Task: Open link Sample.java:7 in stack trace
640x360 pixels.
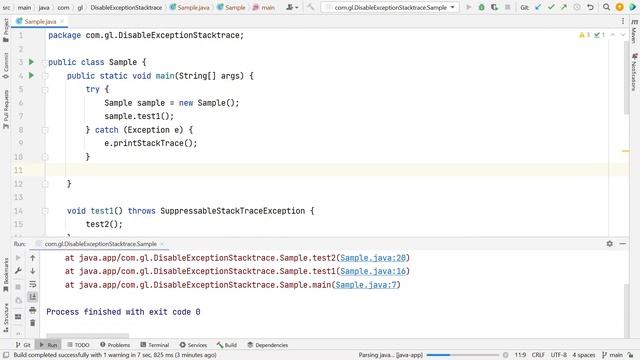Action: click(366, 285)
